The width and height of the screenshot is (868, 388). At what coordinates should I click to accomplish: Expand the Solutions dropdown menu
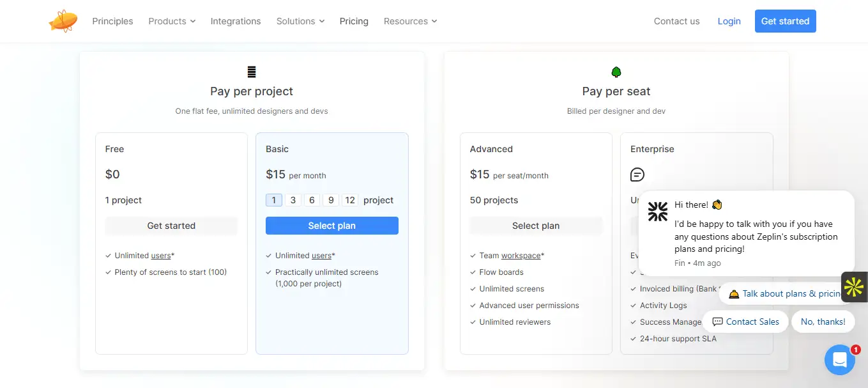(300, 21)
